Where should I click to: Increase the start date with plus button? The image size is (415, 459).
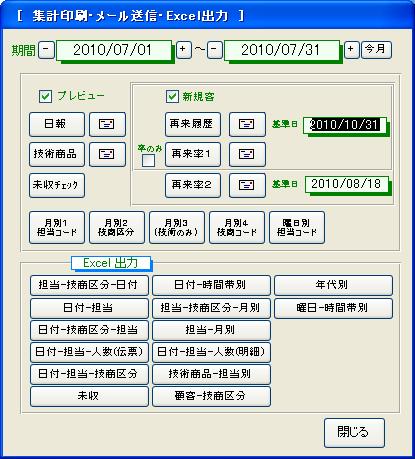click(x=184, y=50)
